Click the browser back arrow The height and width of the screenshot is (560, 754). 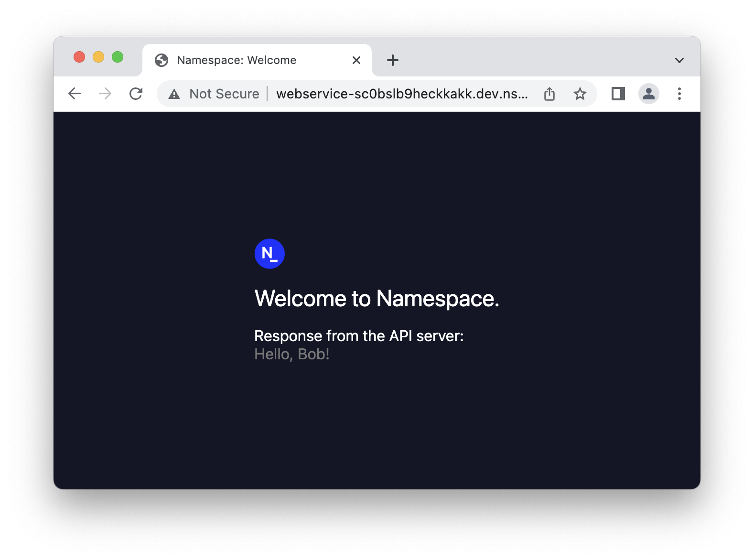click(75, 94)
